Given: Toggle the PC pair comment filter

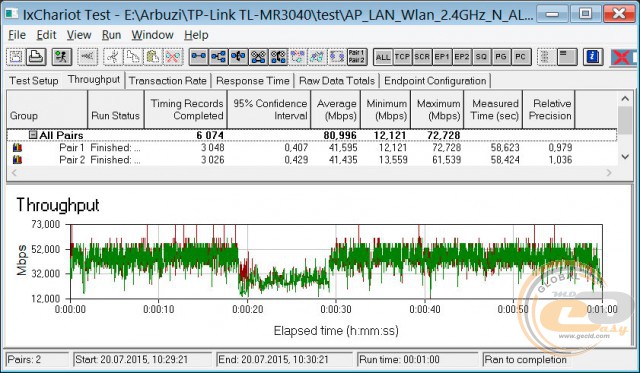Looking at the screenshot, I should pyautogui.click(x=520, y=57).
